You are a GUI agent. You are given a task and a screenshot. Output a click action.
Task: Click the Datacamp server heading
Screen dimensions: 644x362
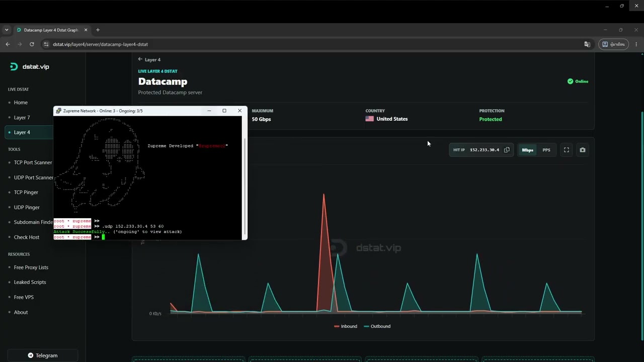[x=163, y=81]
